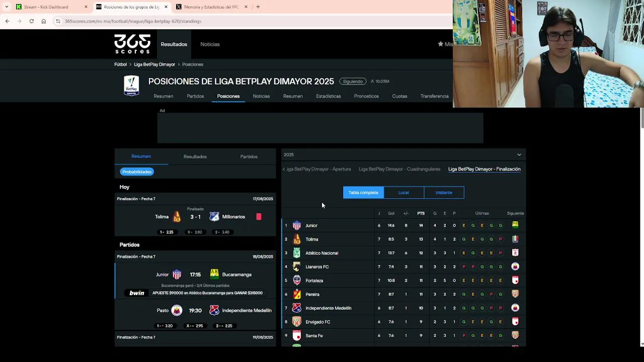
Task: Open Atlético Nacional team name link
Action: click(x=322, y=253)
